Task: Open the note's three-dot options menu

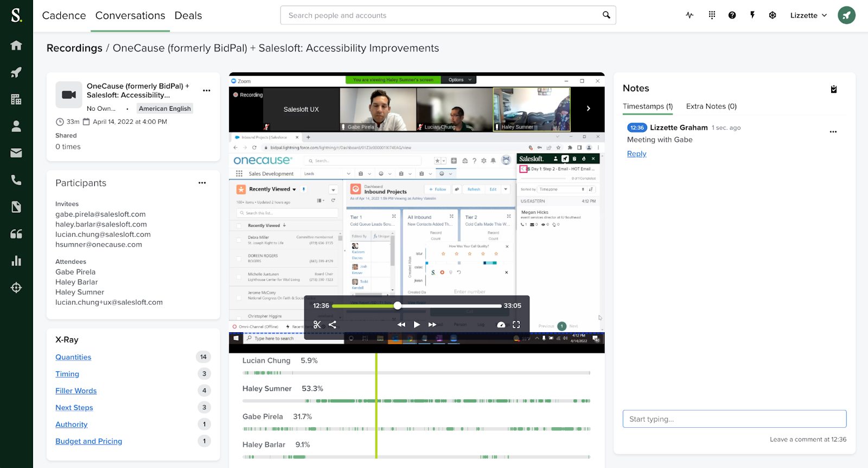Action: (833, 132)
